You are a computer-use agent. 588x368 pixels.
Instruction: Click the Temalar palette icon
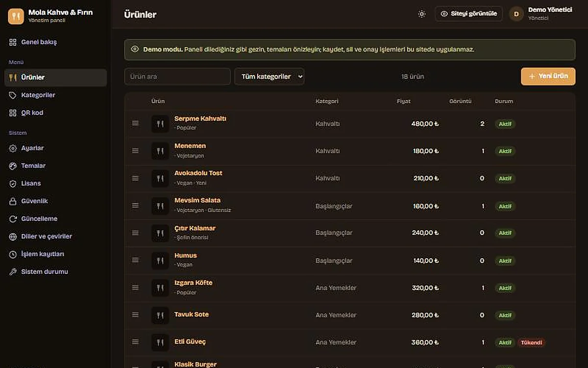coord(13,166)
